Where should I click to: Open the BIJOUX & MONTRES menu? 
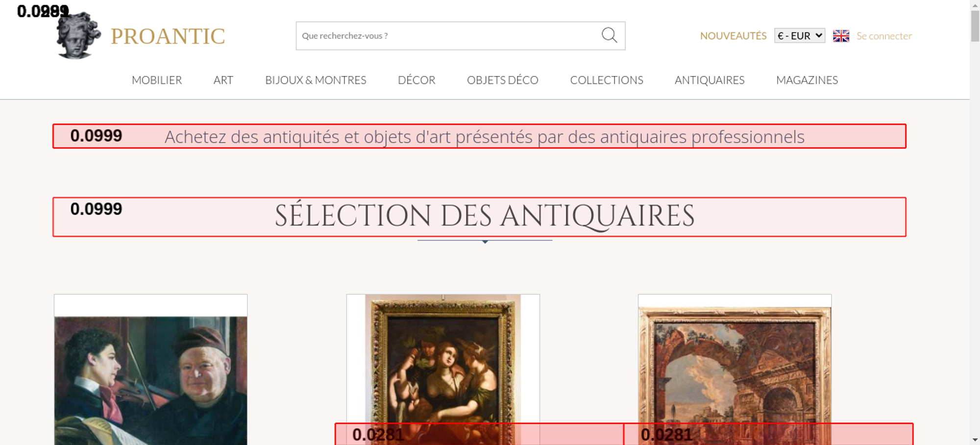(x=316, y=80)
